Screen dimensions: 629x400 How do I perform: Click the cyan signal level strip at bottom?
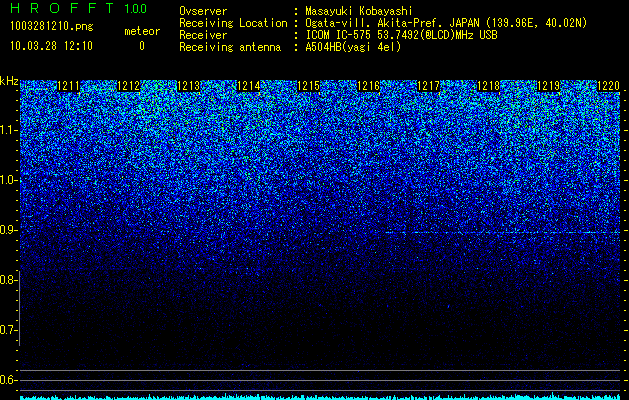[320, 397]
